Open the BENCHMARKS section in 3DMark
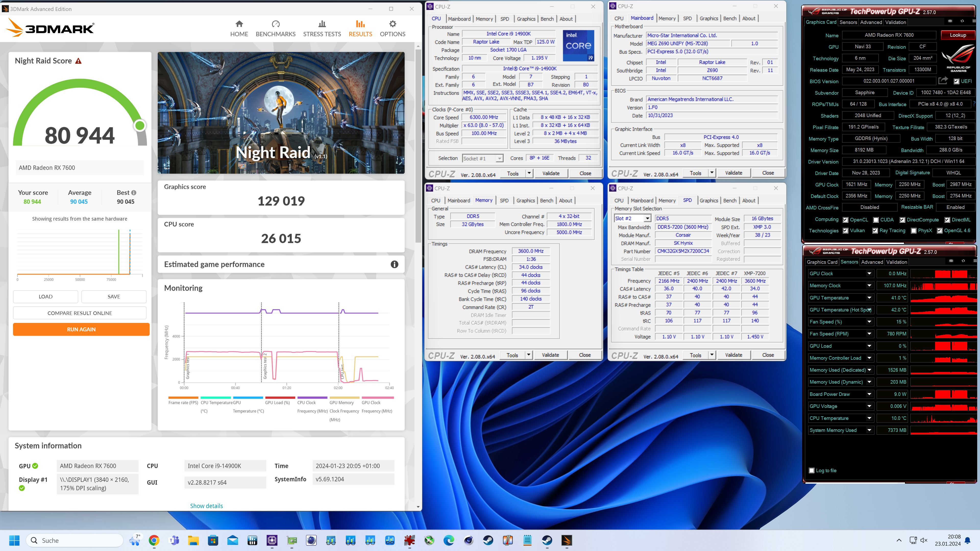This screenshot has height=551, width=980. click(x=275, y=29)
